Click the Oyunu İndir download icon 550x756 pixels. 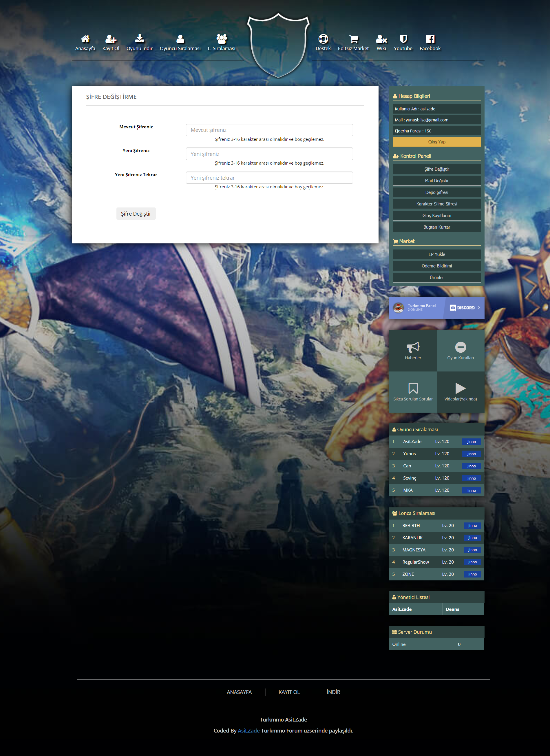pyautogui.click(x=140, y=39)
